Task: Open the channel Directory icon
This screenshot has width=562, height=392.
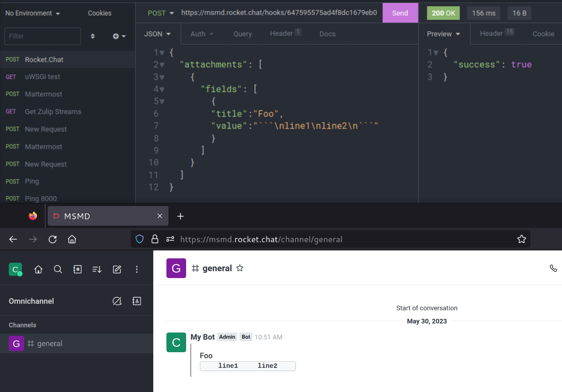Action: pyautogui.click(x=77, y=269)
